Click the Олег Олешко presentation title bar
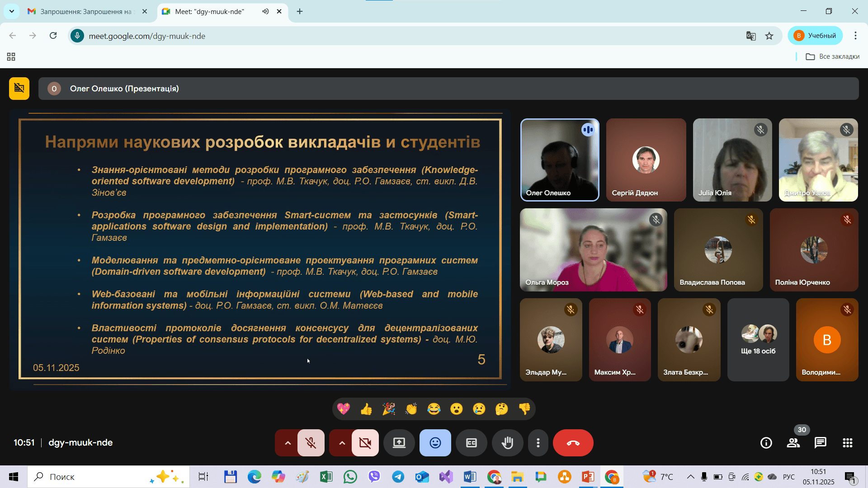The height and width of the screenshot is (488, 868). 448,89
